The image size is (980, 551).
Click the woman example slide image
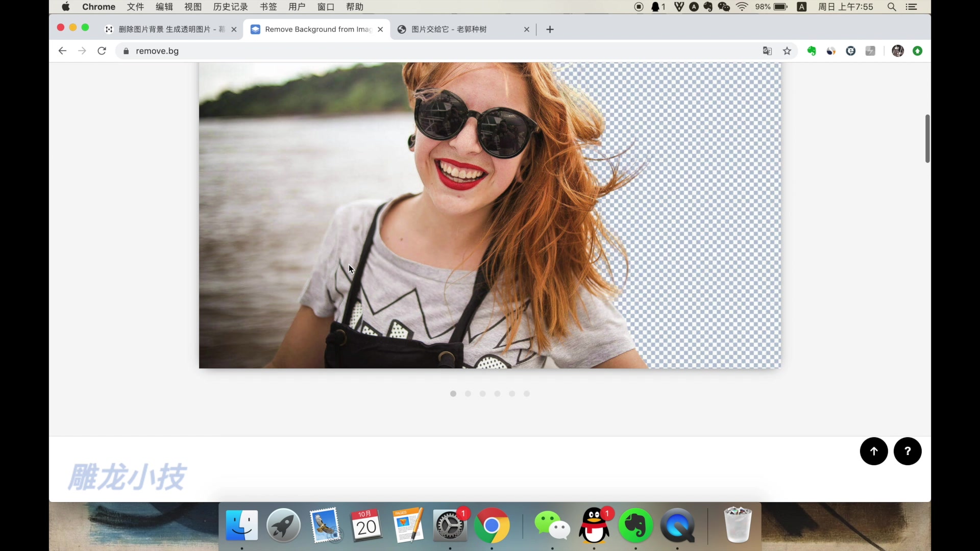(489, 215)
